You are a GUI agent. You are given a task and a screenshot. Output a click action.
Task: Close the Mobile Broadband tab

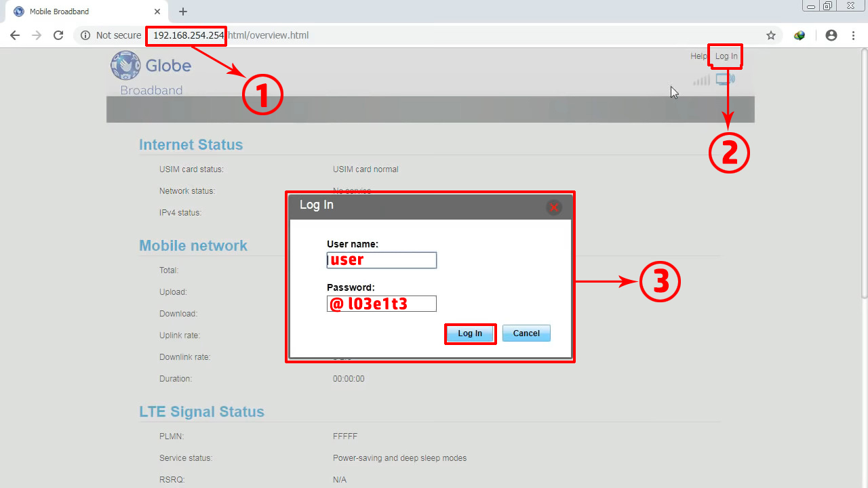(x=157, y=12)
